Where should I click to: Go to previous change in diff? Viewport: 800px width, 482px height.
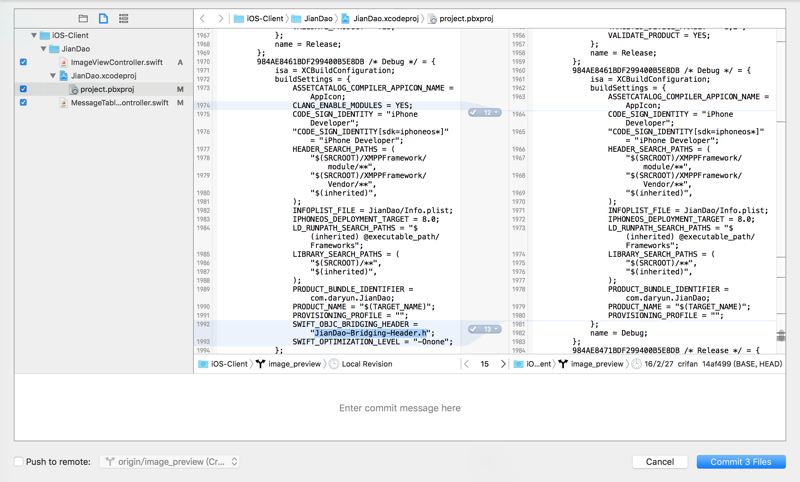click(466, 364)
